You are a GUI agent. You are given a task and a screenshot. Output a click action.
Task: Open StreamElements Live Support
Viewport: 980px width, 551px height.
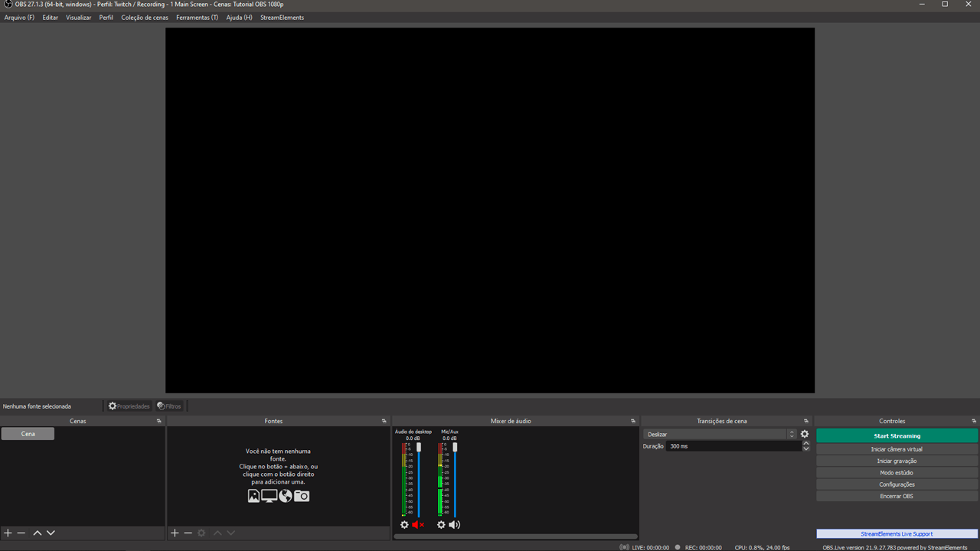click(897, 533)
